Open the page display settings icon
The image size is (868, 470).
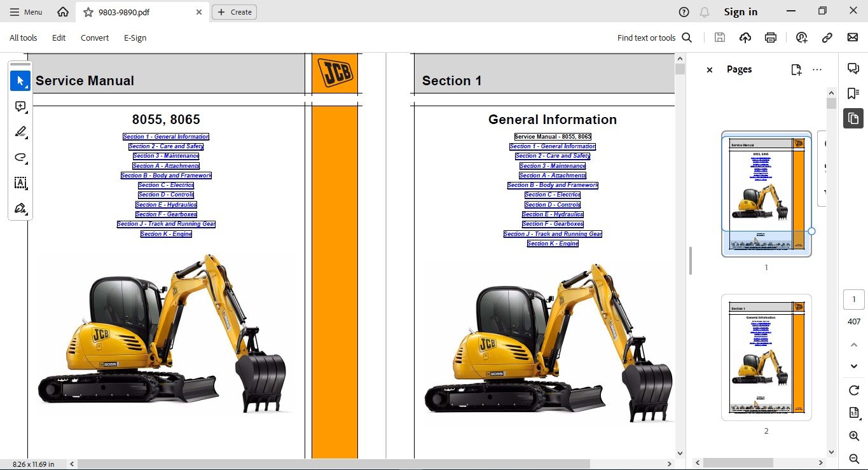point(854,413)
